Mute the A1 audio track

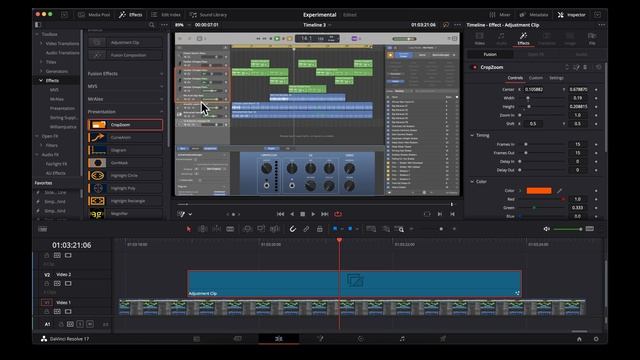(x=90, y=324)
